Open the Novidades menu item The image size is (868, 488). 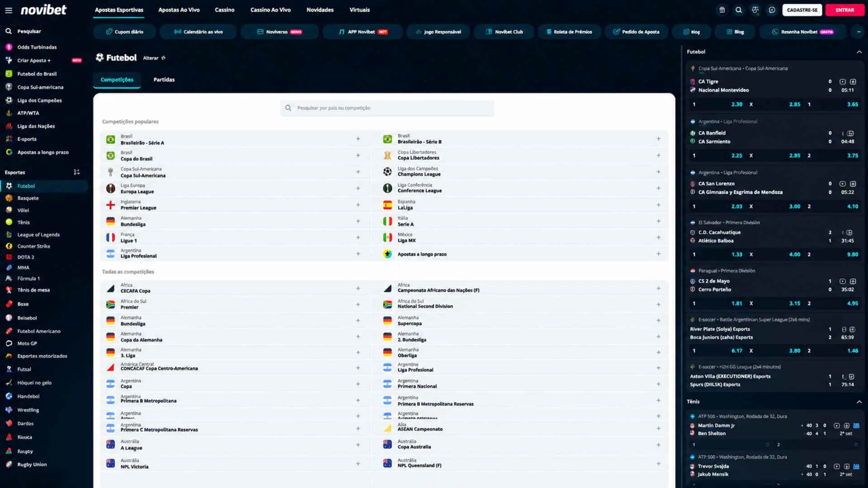point(320,10)
